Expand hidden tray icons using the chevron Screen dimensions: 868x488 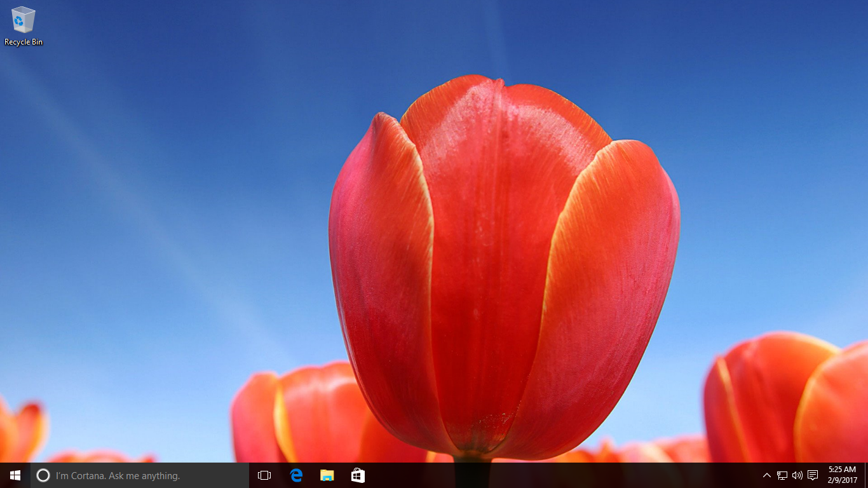point(766,475)
